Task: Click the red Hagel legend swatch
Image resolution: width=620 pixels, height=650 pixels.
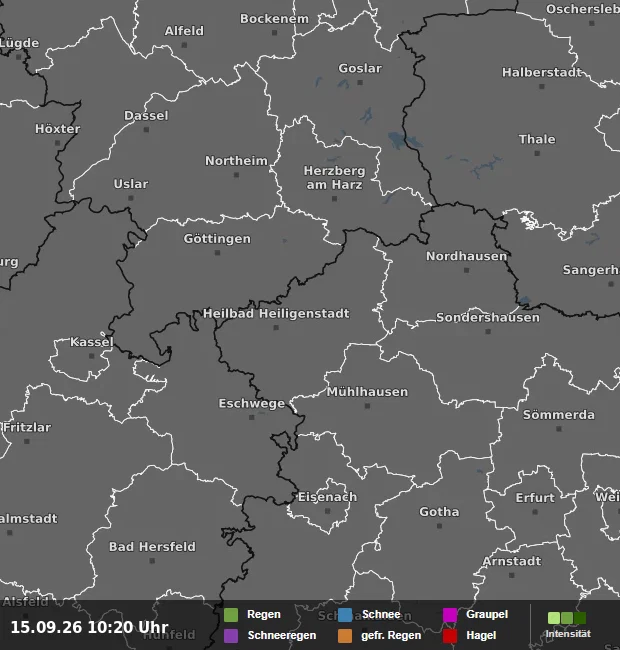Action: click(450, 635)
